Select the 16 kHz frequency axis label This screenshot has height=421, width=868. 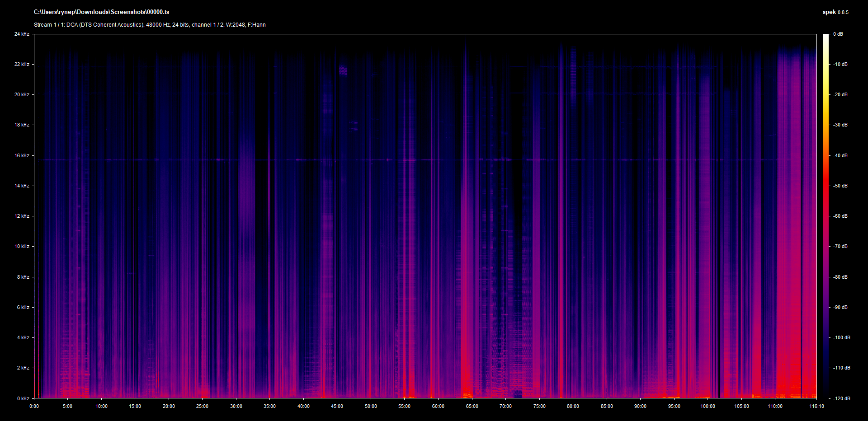[x=22, y=155]
